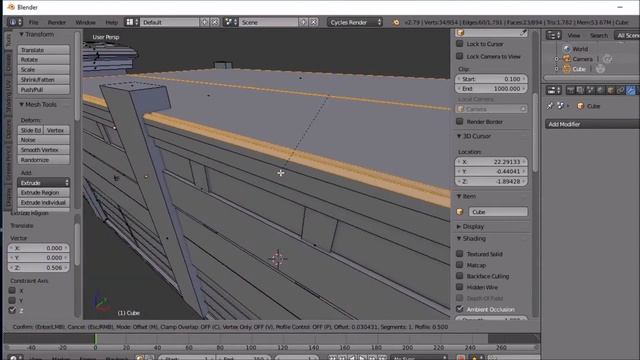The image size is (640, 360).
Task: Open the Outliner View menu
Action: [x=573, y=36]
